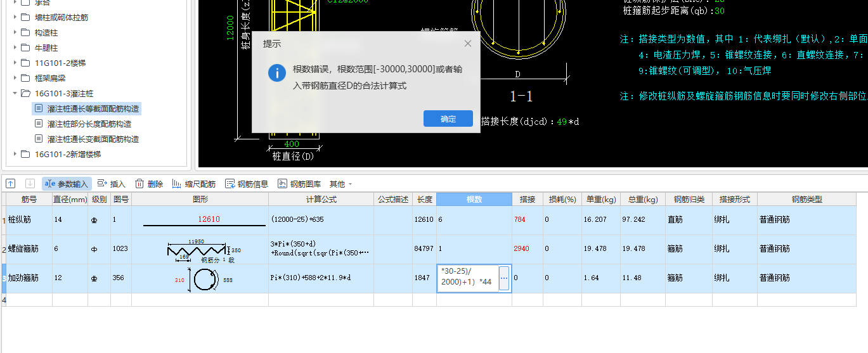The width and height of the screenshot is (868, 353).
Task: Select the 构造柱 folder icon
Action: click(25, 32)
